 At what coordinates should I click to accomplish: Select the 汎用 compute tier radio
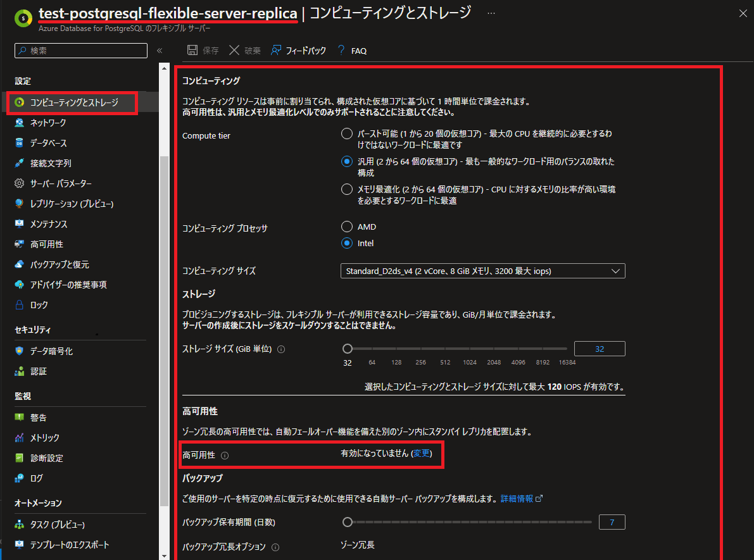point(347,161)
